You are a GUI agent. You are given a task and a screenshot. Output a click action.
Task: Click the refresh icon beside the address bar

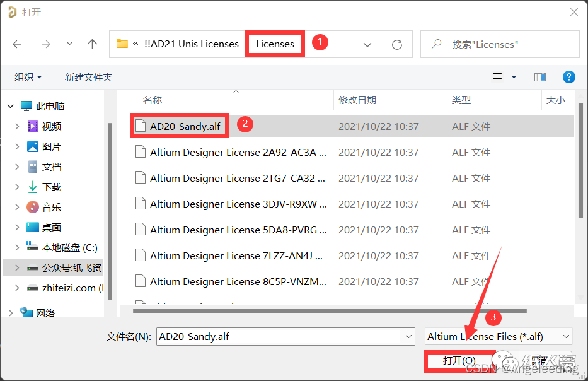pyautogui.click(x=397, y=44)
